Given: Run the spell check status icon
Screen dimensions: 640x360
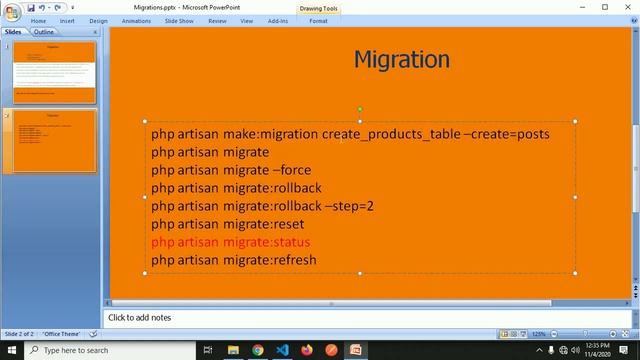Looking at the screenshot, I should click(93, 334).
